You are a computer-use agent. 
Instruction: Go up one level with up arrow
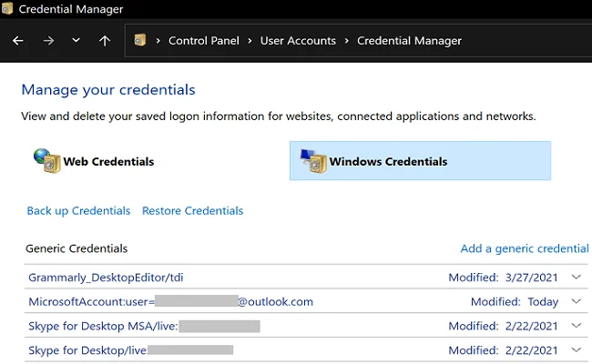click(x=105, y=40)
